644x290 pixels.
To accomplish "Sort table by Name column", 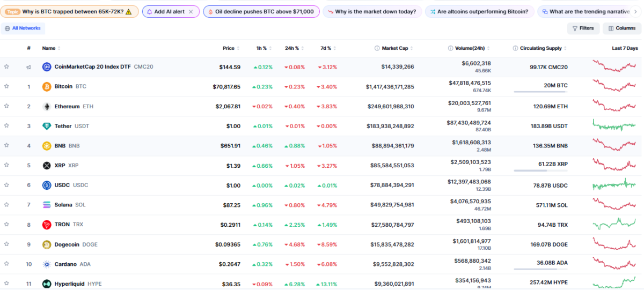I will [51, 48].
